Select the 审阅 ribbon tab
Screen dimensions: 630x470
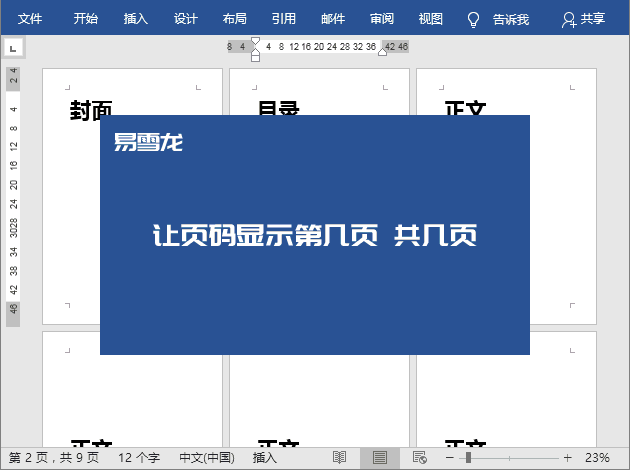coord(382,18)
